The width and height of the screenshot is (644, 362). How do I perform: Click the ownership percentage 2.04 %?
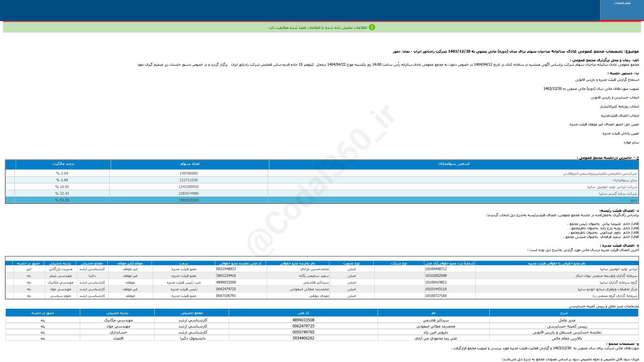(62, 174)
